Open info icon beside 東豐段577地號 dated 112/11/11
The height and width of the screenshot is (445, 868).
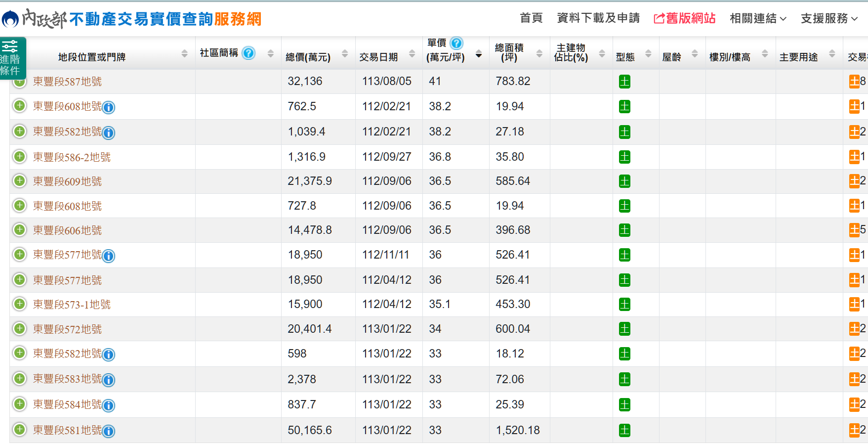(x=109, y=256)
